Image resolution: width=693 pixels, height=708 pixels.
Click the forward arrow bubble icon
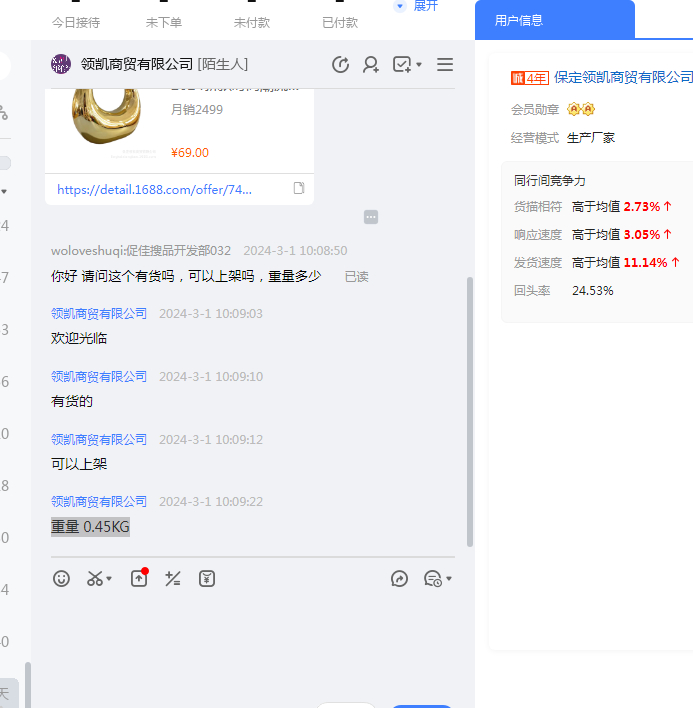click(400, 578)
